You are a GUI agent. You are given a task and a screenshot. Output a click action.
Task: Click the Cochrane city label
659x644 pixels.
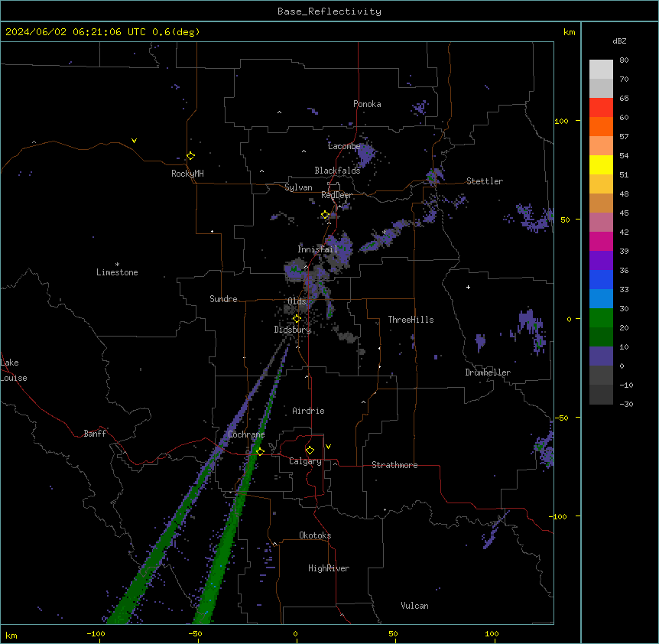246,434
